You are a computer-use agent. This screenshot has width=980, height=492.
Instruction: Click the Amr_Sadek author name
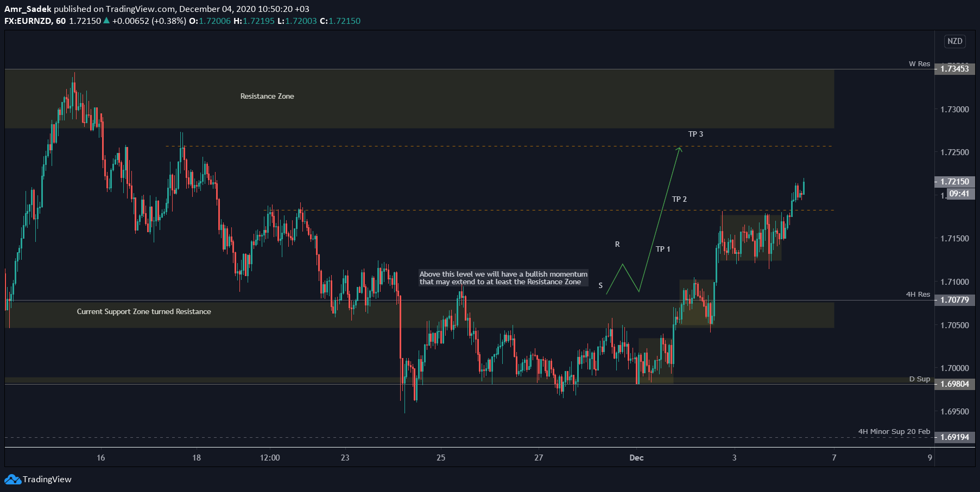pos(28,9)
